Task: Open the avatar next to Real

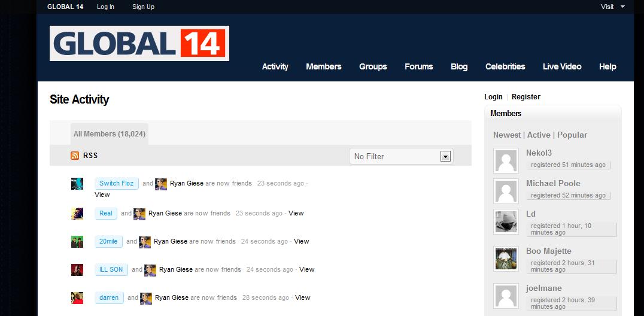Action: pyautogui.click(x=77, y=214)
